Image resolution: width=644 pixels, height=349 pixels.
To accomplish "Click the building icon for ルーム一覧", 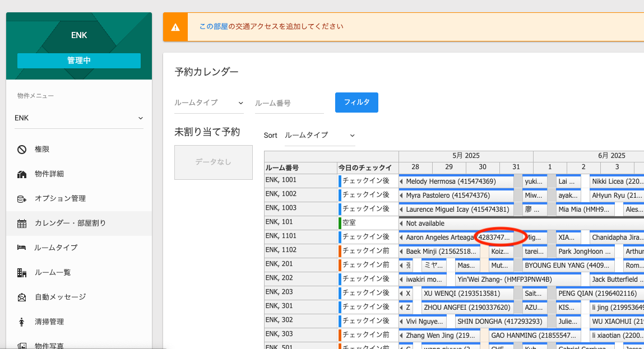I will pos(22,273).
